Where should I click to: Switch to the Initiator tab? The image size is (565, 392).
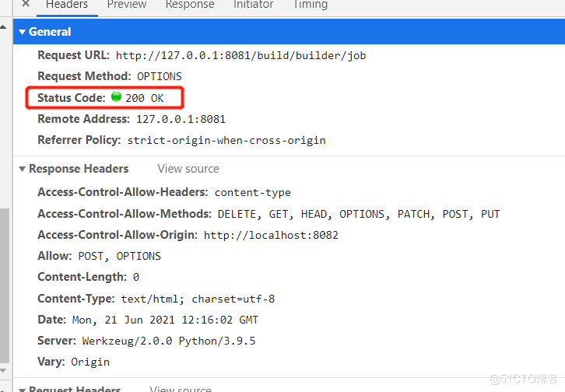[x=253, y=5]
